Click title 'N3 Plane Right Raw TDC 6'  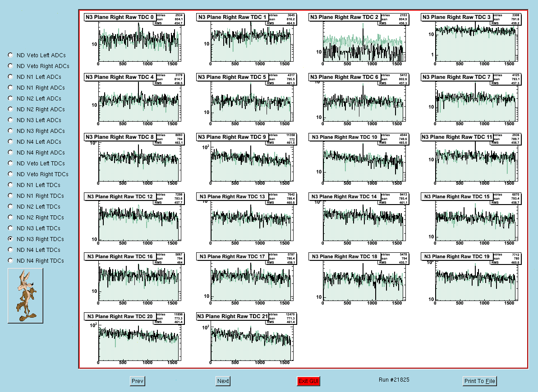pyautogui.click(x=345, y=77)
